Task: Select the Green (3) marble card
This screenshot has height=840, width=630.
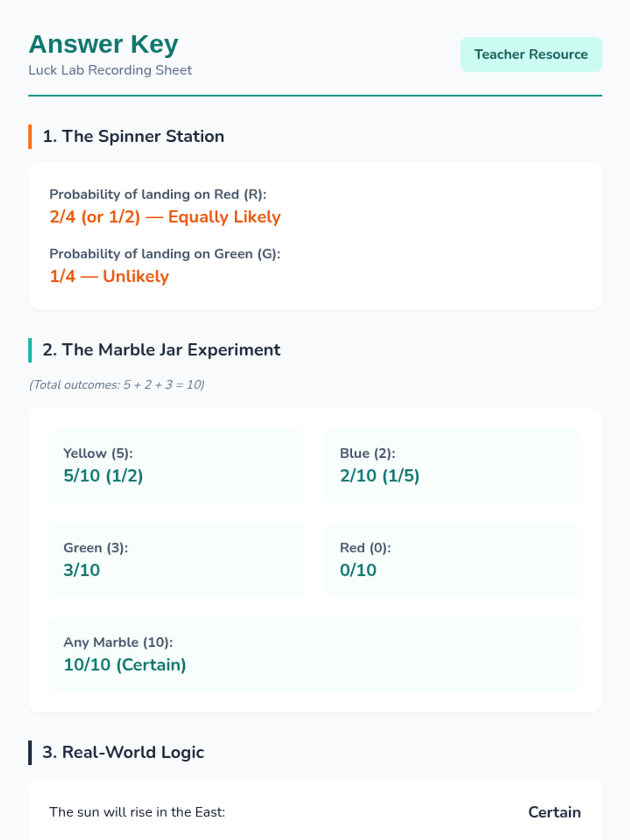Action: coord(177,560)
